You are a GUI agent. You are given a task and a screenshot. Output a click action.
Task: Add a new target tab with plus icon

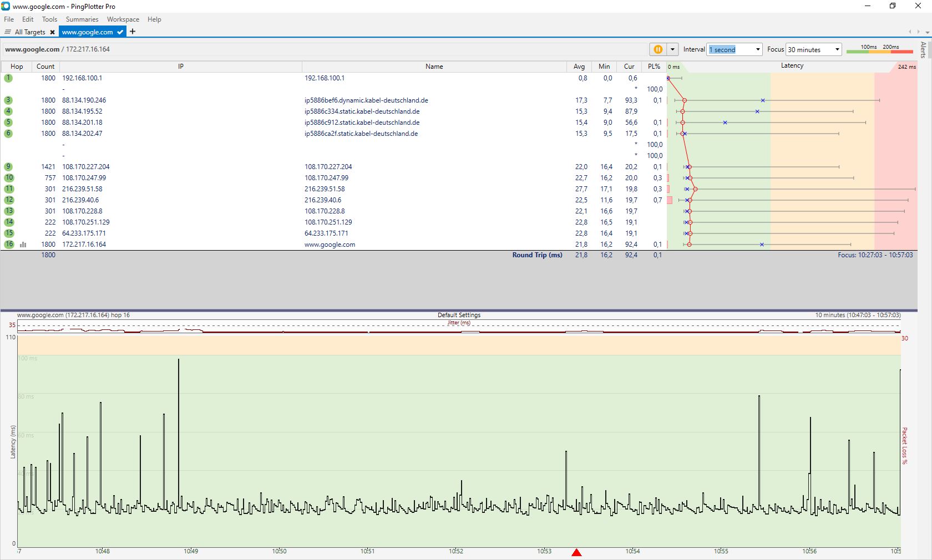pos(133,32)
